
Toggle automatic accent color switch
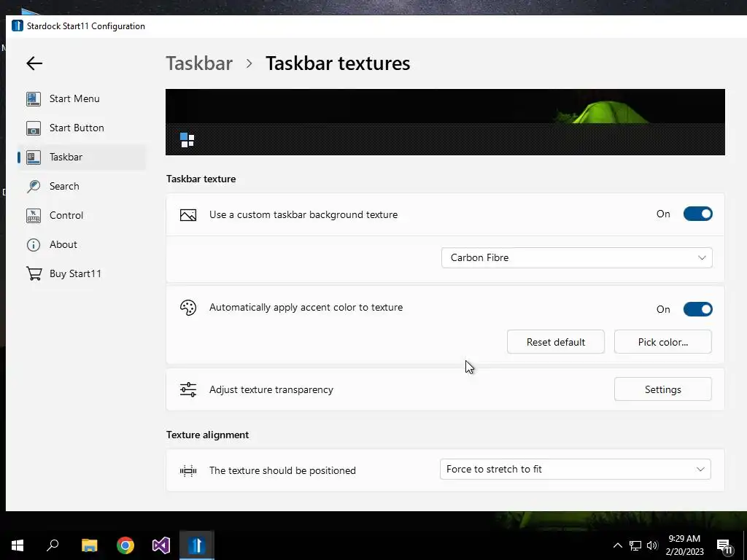coord(698,309)
